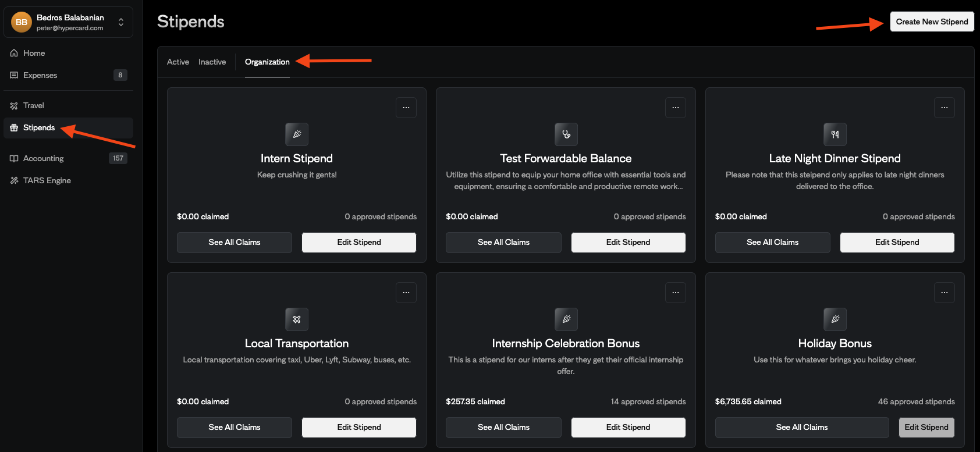Click the Late Night Dinner Stipend utensils icon
This screenshot has width=980, height=452.
tap(835, 134)
